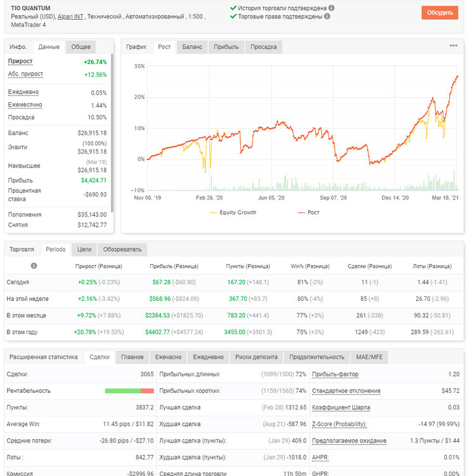
Task: Click the Рентабельность green-red progress bar
Action: point(129,391)
